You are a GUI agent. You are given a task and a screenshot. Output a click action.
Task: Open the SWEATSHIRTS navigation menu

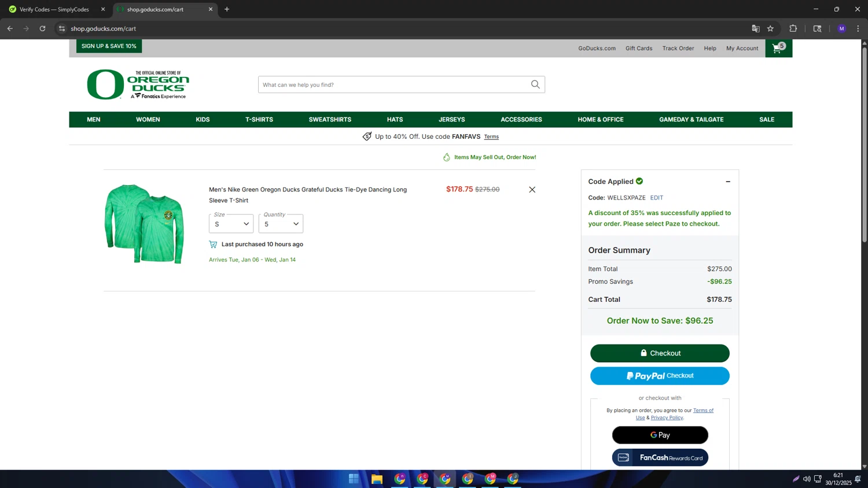point(330,120)
